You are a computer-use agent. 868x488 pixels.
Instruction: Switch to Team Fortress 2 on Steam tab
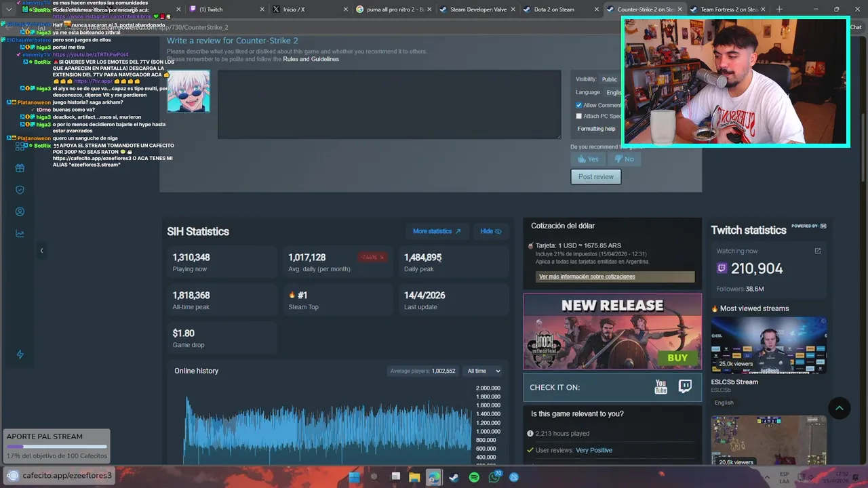[x=728, y=9]
